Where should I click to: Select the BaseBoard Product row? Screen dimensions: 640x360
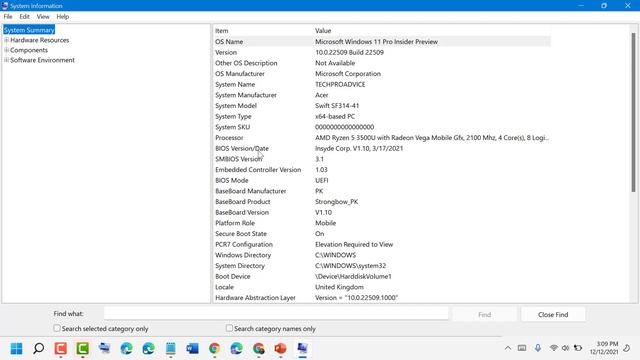tap(382, 202)
